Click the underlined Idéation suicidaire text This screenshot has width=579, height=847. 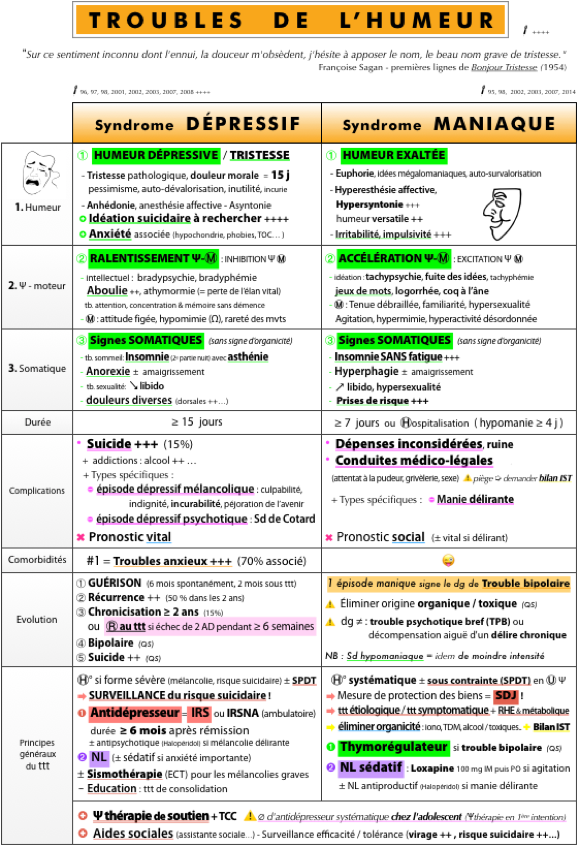click(x=139, y=218)
